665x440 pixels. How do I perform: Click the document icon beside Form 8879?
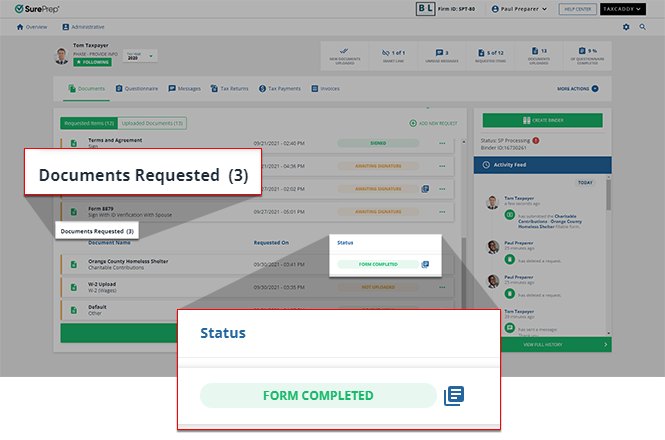(74, 212)
